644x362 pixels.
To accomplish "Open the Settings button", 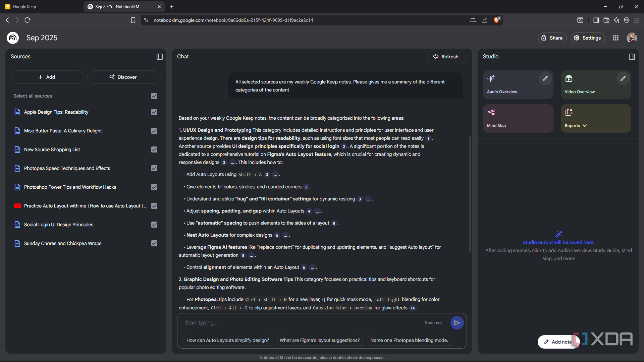I will [588, 38].
